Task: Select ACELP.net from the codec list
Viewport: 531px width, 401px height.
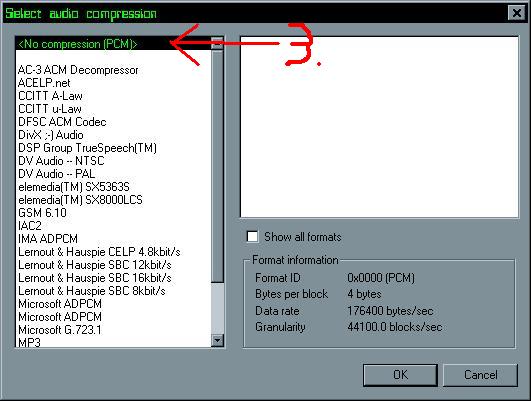Action: 44,83
